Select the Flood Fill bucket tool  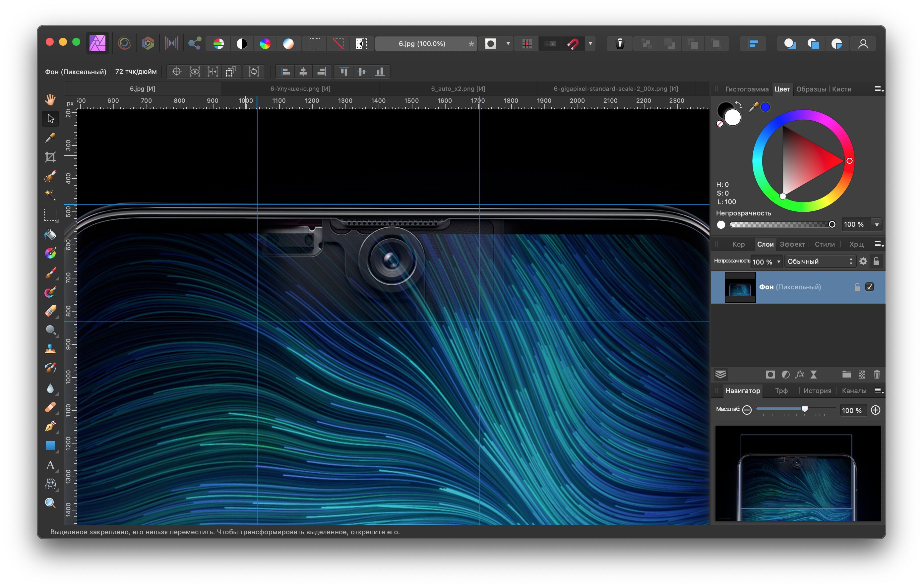(50, 234)
